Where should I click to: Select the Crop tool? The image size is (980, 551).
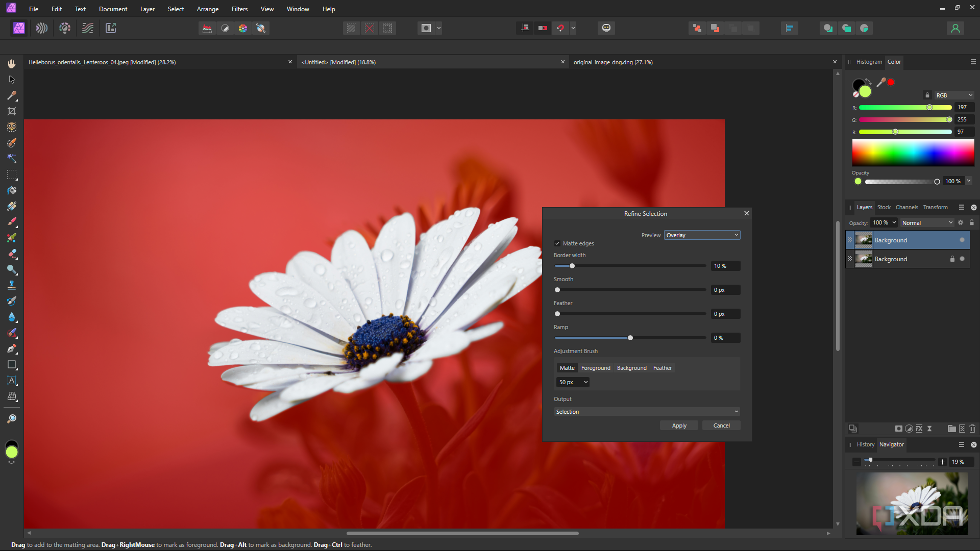pos(12,111)
